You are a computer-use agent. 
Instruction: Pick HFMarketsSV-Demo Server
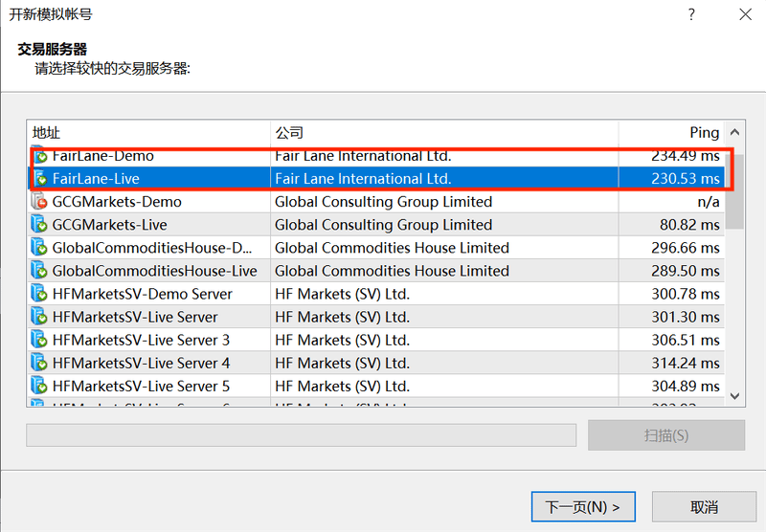[x=375, y=294]
